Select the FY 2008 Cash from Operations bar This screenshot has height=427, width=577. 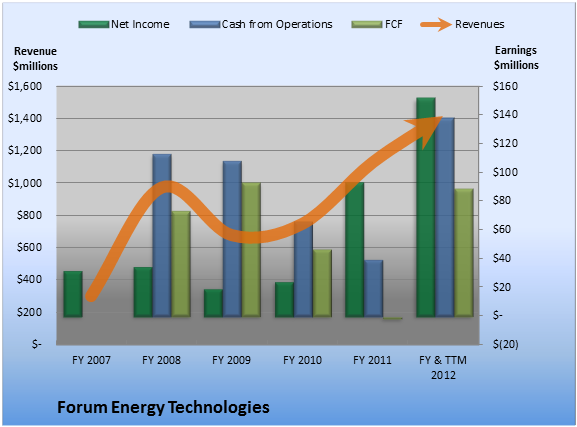[x=162, y=236]
